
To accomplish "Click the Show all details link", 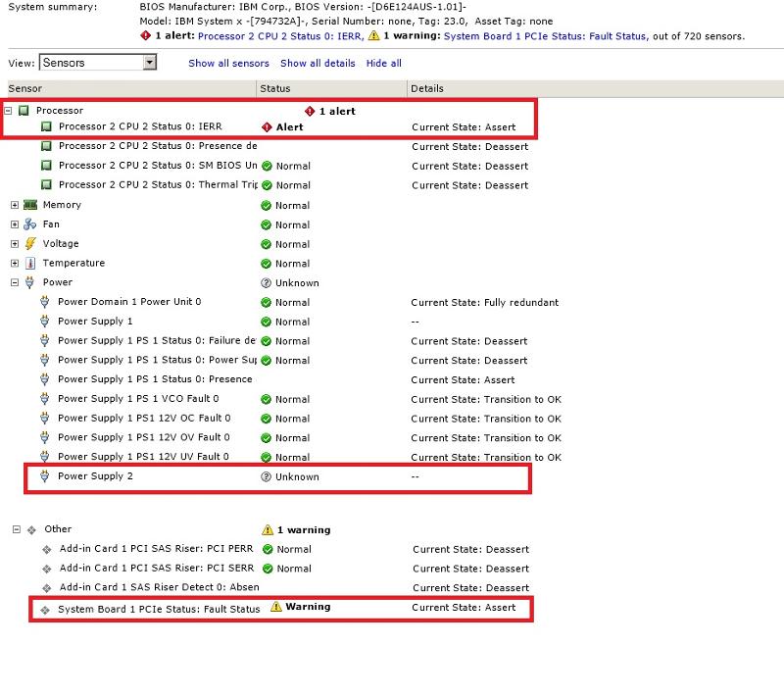I will click(x=318, y=63).
